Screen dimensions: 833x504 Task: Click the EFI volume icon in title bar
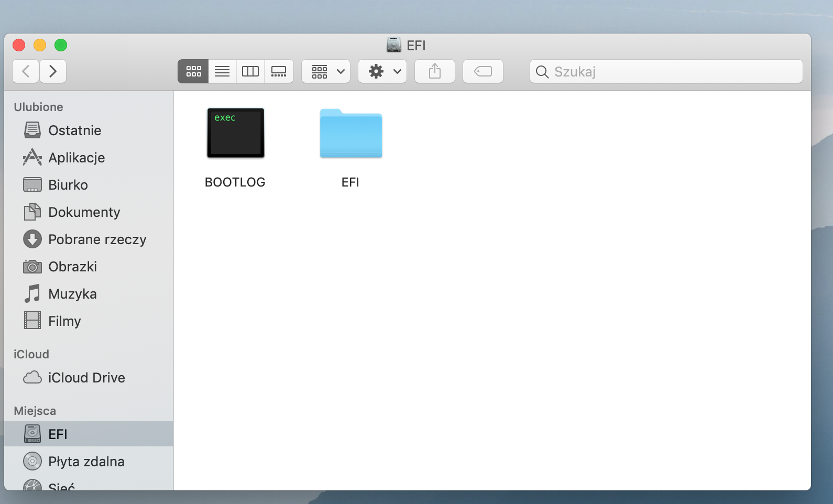coord(394,45)
